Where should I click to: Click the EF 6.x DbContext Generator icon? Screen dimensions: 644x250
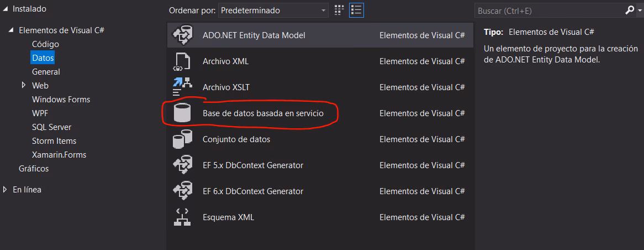point(182,191)
